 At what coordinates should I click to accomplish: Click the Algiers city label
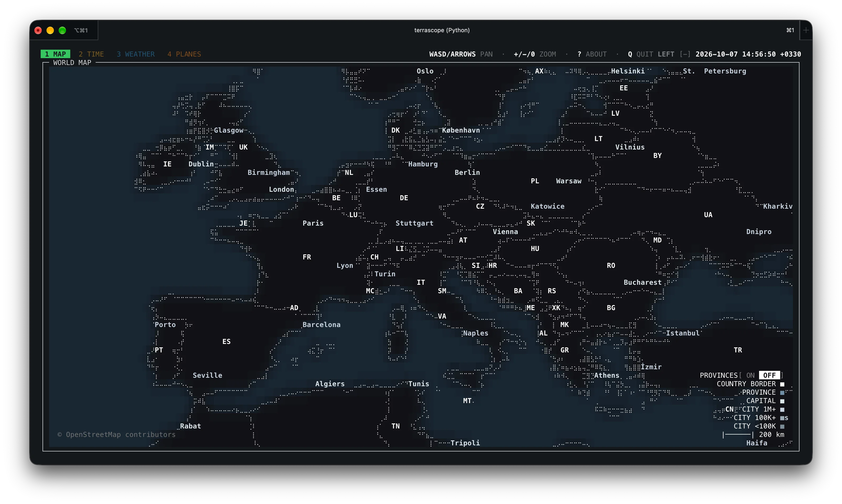pos(330,384)
